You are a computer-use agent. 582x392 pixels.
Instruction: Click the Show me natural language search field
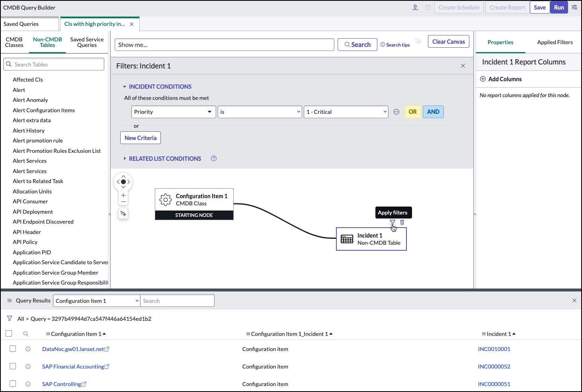(x=224, y=44)
